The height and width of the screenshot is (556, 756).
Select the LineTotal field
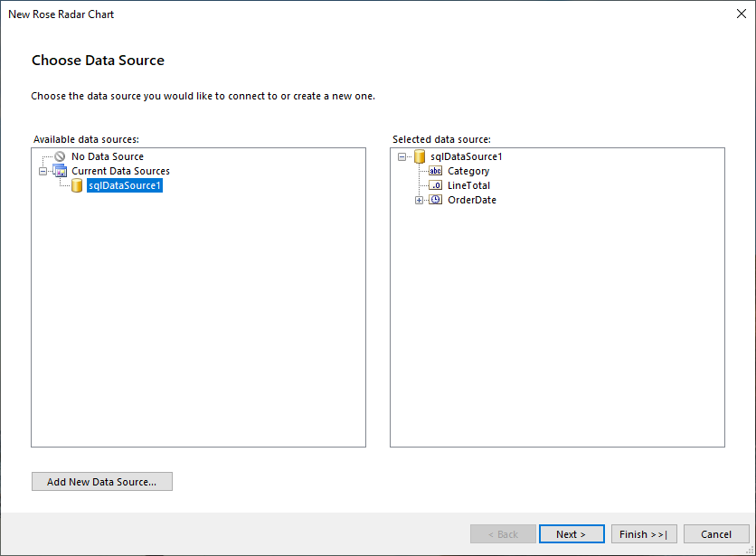pyautogui.click(x=468, y=185)
